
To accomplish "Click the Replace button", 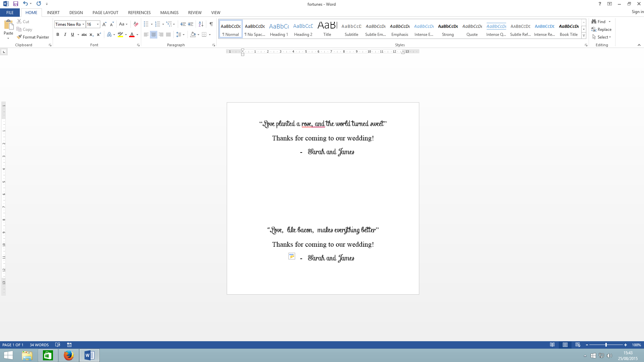I will [601, 29].
